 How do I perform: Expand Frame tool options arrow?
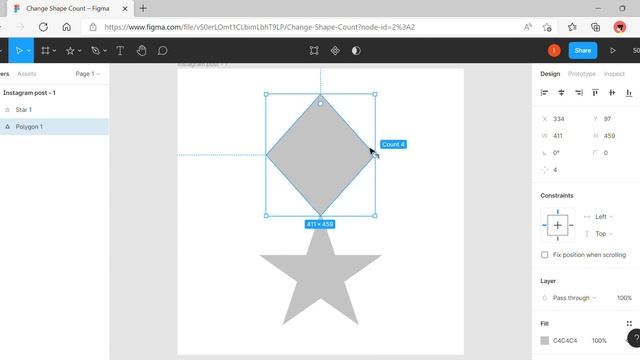54,51
